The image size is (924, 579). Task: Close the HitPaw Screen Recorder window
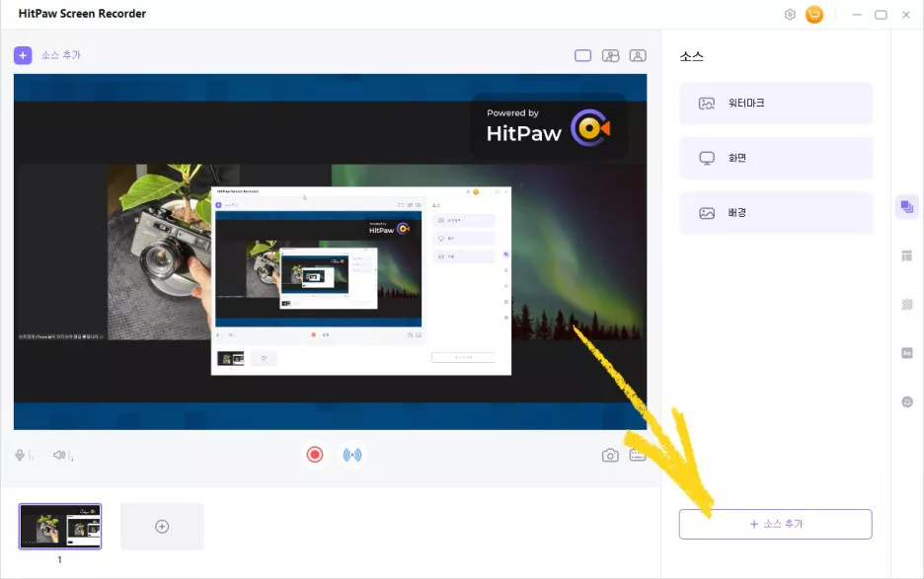[x=905, y=15]
